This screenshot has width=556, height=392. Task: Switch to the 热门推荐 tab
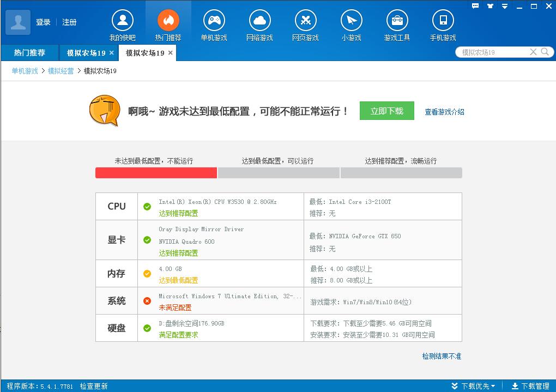click(x=29, y=52)
